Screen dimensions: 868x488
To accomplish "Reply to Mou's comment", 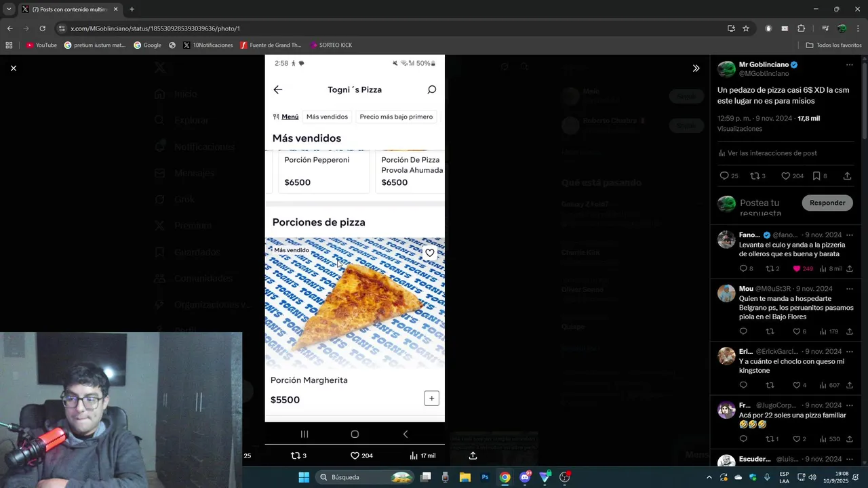I will [x=743, y=331].
